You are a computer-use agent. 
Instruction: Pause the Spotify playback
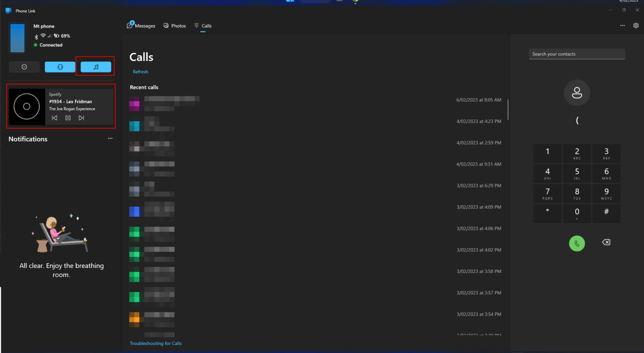pyautogui.click(x=68, y=118)
